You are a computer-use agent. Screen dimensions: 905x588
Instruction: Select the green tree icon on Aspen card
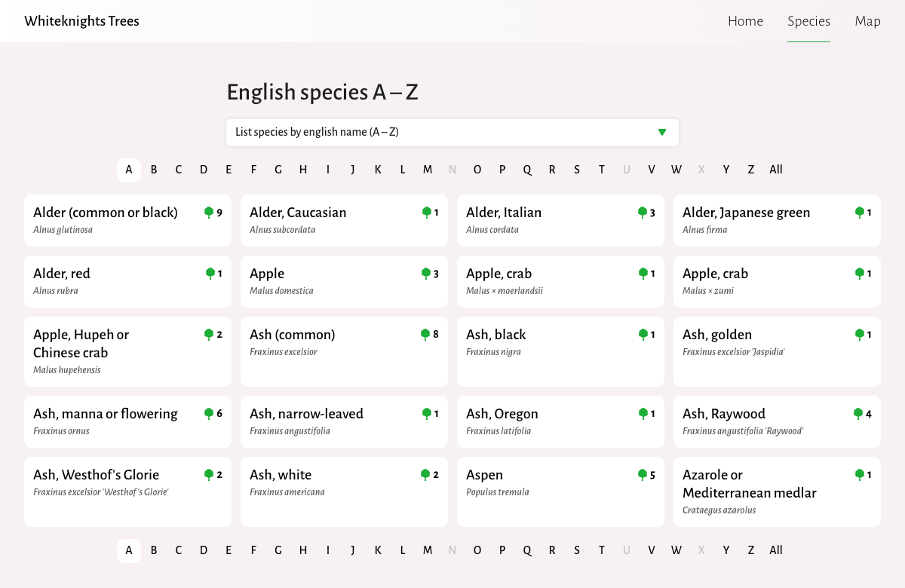tap(643, 474)
